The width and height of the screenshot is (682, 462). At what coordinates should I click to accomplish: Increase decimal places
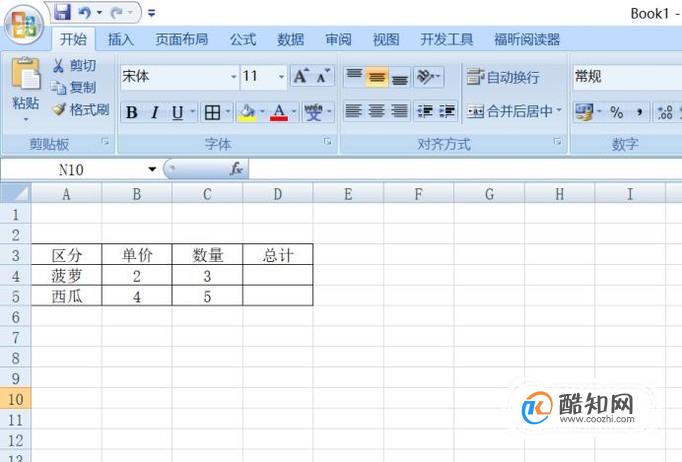click(665, 112)
